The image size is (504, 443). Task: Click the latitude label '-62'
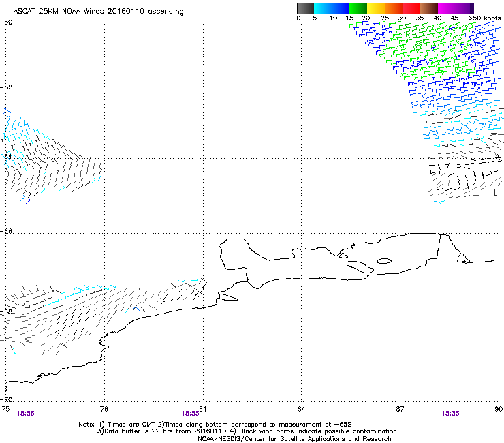coord(6,87)
